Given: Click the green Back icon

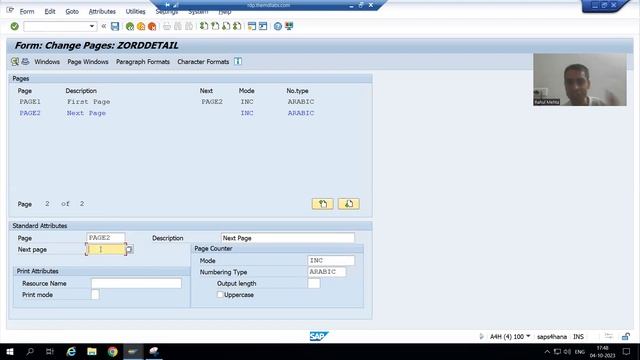Looking at the screenshot, I should click(x=130, y=27).
